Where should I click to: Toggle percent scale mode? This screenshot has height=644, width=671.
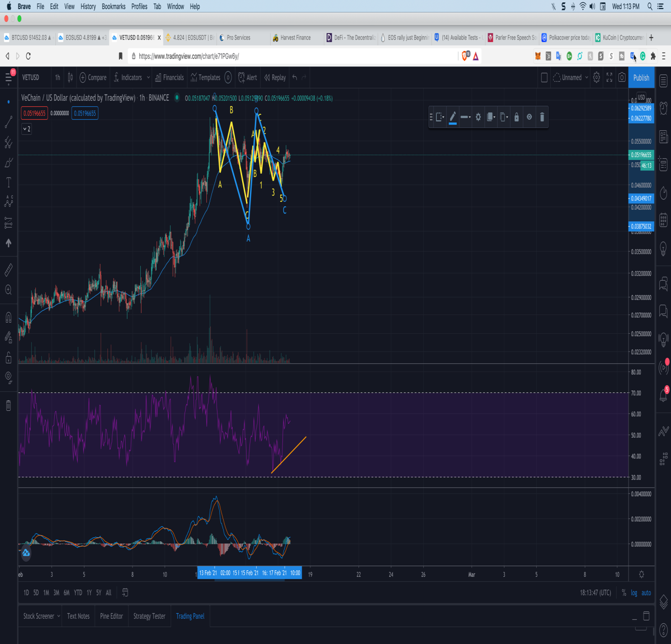[624, 593]
